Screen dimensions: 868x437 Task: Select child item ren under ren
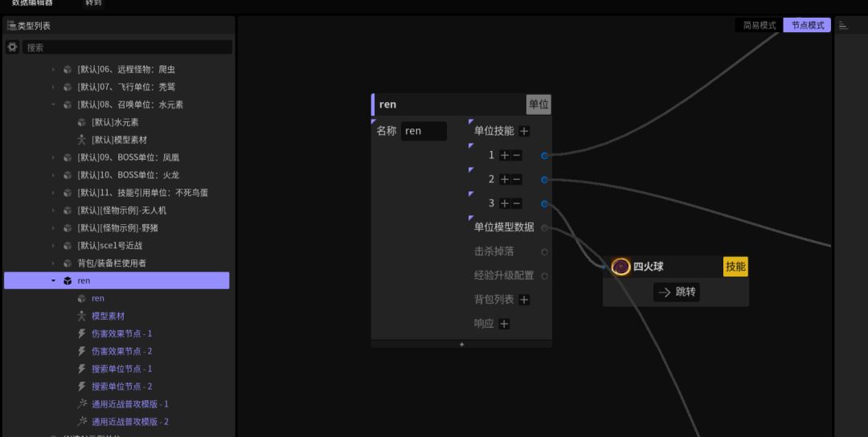pyautogui.click(x=98, y=299)
